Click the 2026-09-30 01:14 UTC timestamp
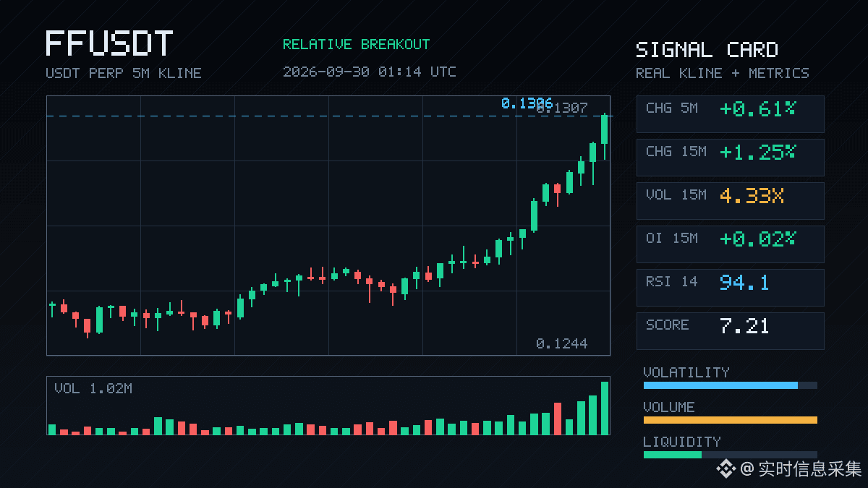The height and width of the screenshot is (488, 868). pos(369,72)
